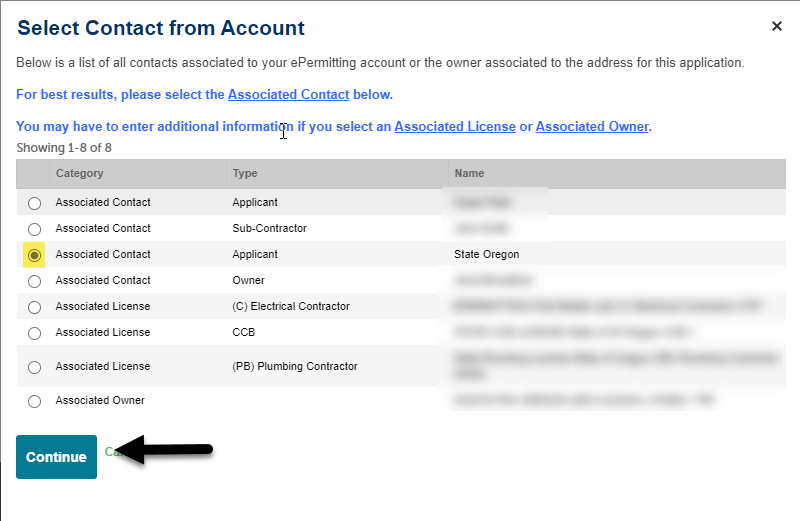
Task: Click the Name column header
Action: tap(469, 173)
